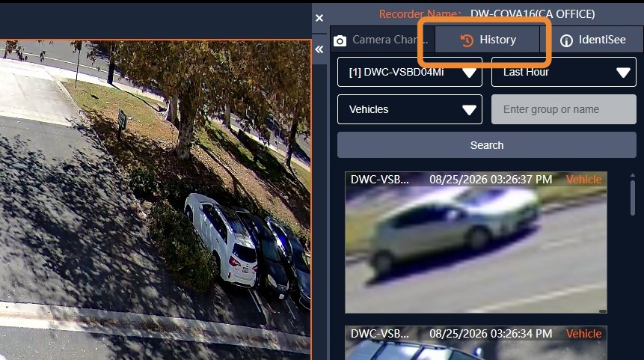Click the Vehicle label on the 03:26:34 PM result

(583, 334)
